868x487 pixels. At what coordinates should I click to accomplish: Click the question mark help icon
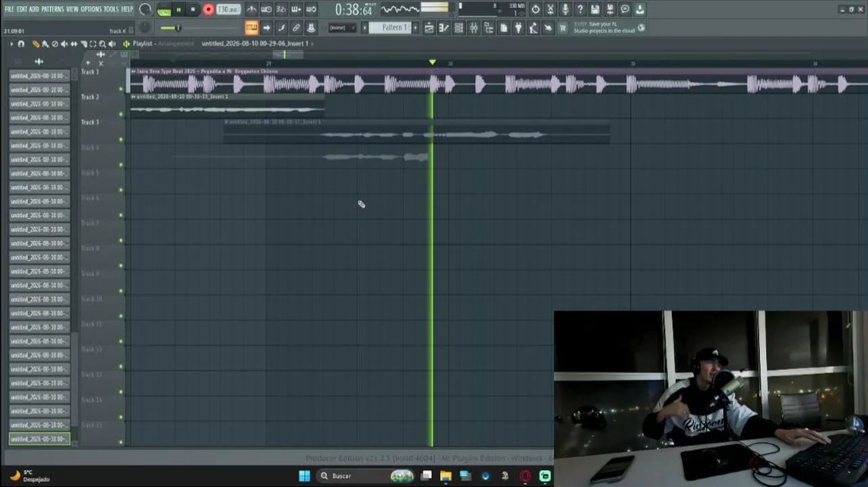tap(580, 9)
